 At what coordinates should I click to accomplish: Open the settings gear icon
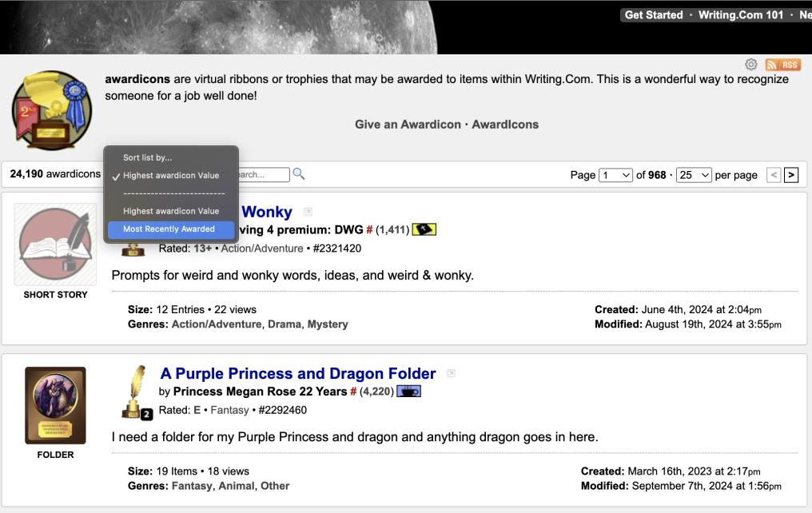point(751,65)
